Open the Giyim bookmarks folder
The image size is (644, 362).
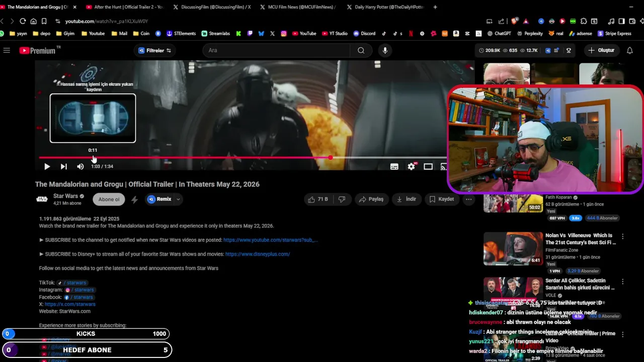pyautogui.click(x=65, y=34)
